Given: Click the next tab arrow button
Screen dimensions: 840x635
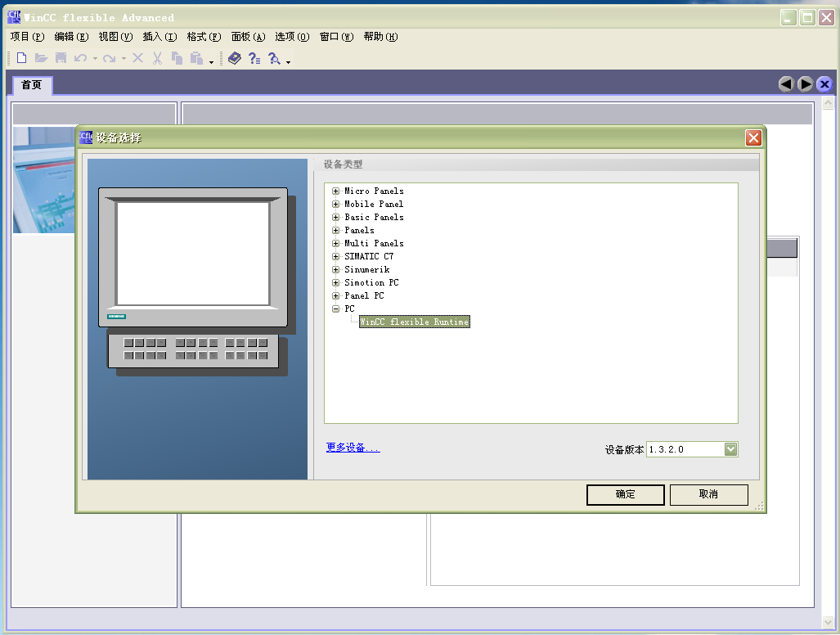Looking at the screenshot, I should 805,84.
